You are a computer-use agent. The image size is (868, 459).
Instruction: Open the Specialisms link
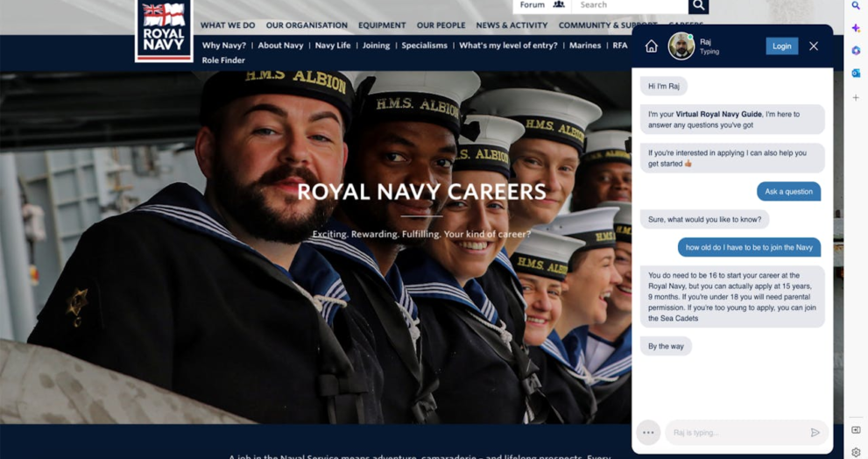425,46
